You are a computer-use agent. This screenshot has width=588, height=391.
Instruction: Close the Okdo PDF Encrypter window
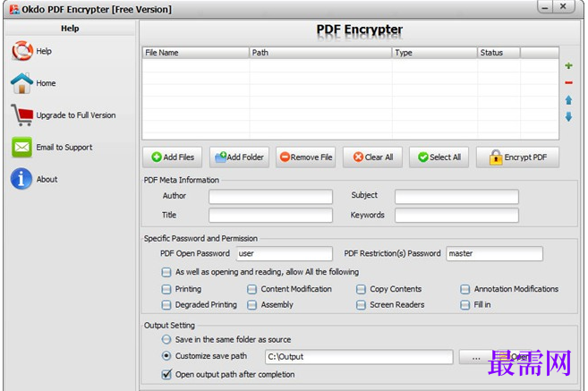[563, 6]
